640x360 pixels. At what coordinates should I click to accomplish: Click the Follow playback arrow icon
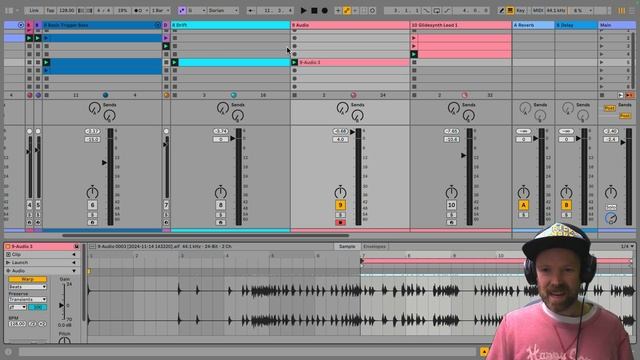(x=251, y=11)
